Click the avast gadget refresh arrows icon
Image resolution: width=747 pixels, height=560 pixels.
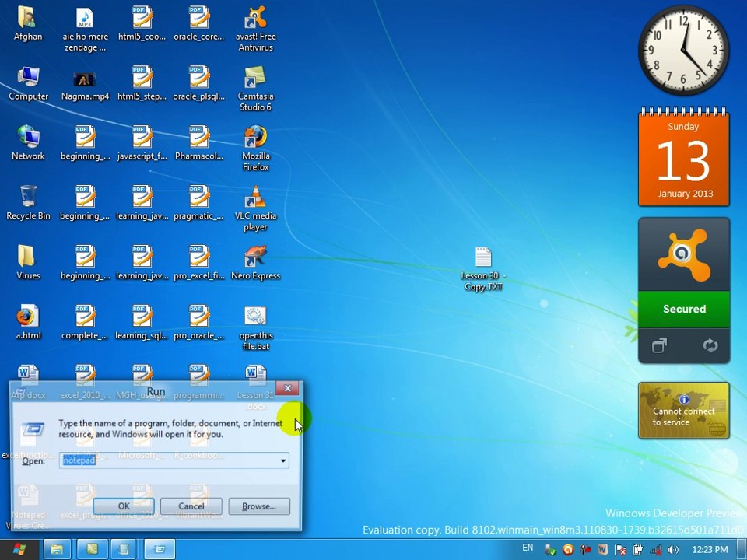(710, 345)
